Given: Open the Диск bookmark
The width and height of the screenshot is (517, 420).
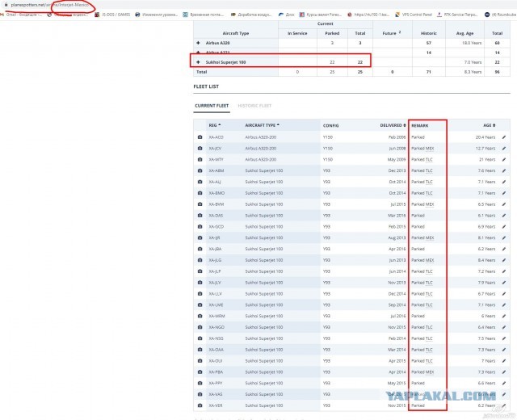Looking at the screenshot, I should (286, 15).
